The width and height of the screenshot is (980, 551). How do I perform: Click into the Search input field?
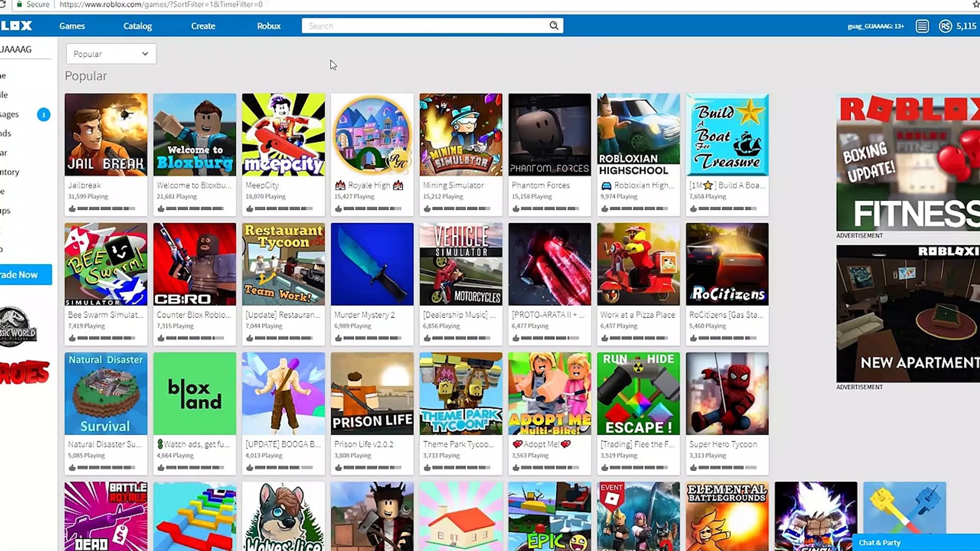[424, 26]
